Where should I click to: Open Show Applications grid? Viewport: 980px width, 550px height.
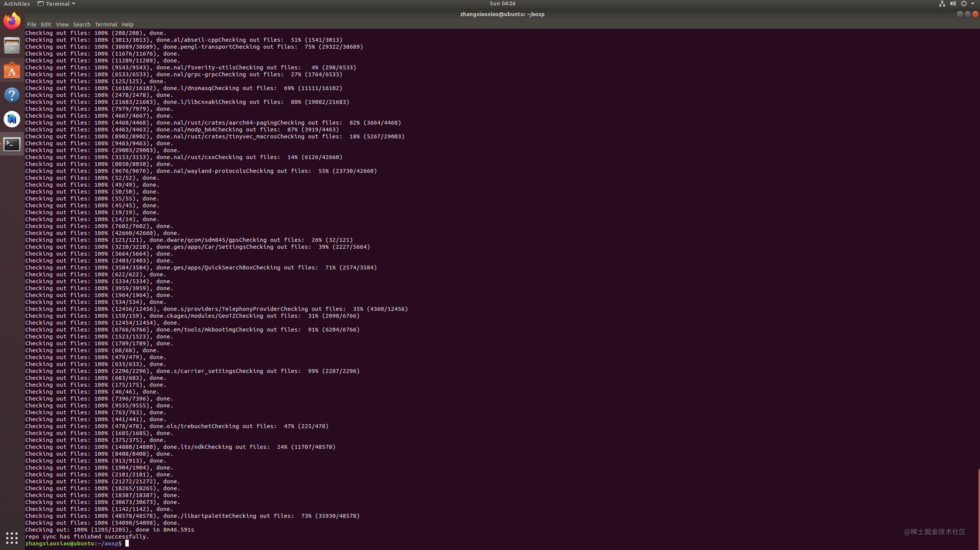pos(11,538)
